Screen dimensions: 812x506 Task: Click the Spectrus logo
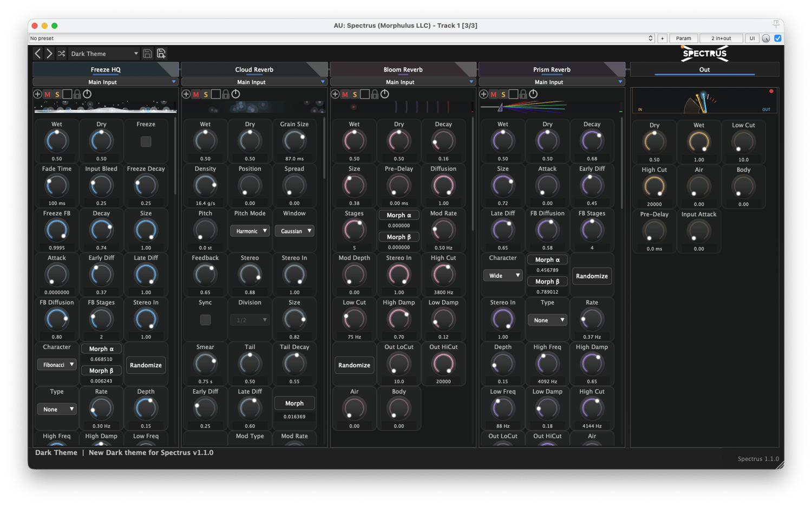point(705,53)
